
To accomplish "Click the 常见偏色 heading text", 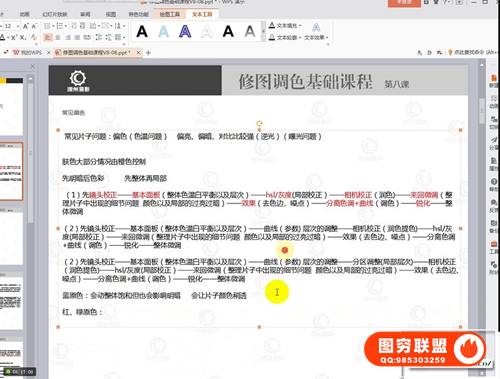I will 73,113.
